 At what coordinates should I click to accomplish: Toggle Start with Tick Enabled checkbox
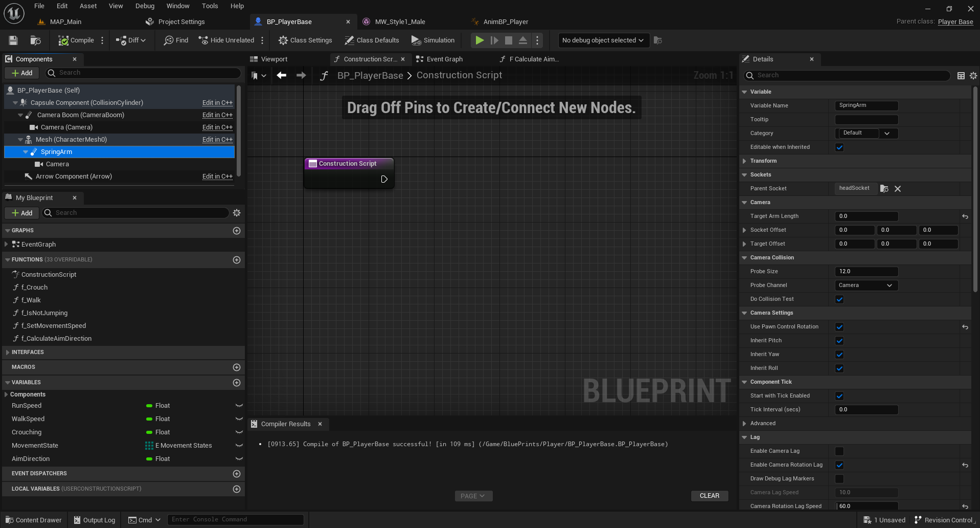tap(839, 396)
